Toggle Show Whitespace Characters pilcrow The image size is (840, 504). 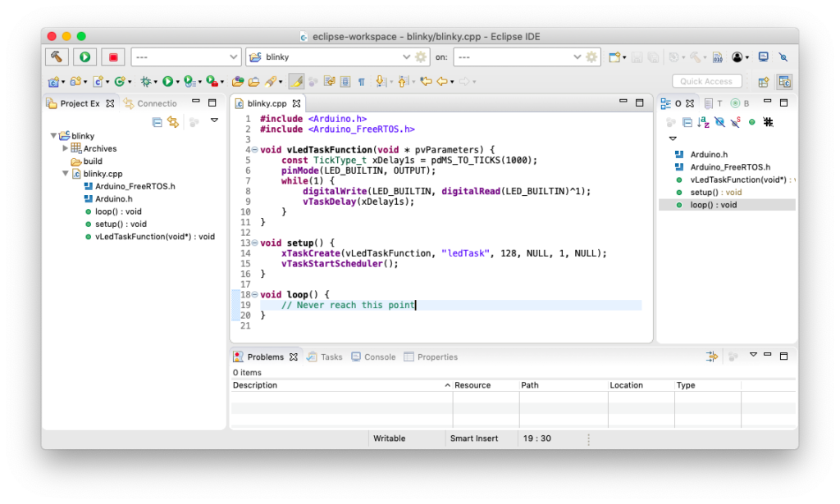pos(361,81)
